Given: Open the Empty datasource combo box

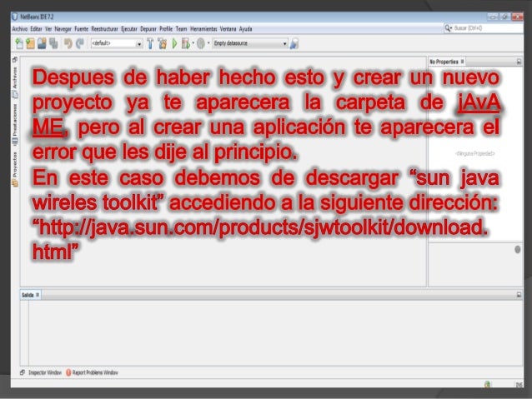Looking at the screenshot, I should click(x=250, y=43).
